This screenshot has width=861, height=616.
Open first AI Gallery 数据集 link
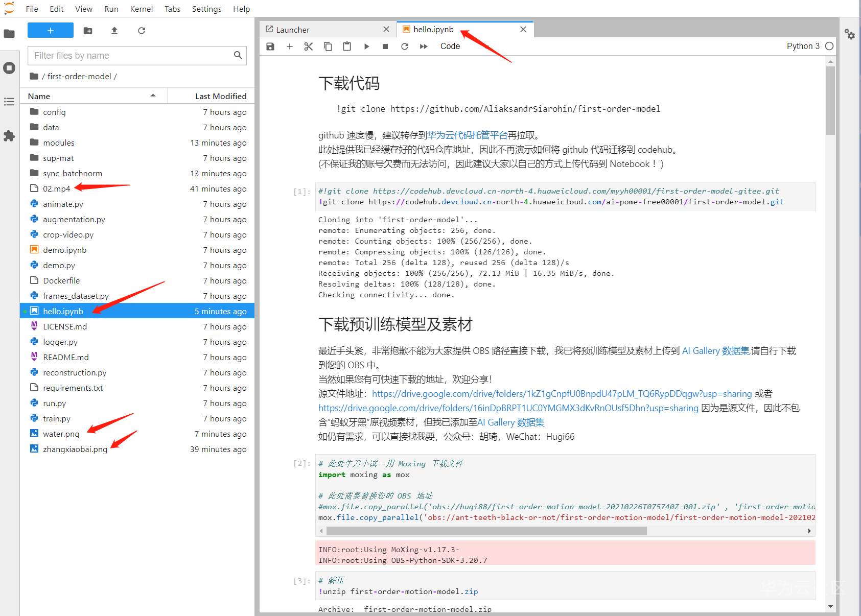point(716,351)
